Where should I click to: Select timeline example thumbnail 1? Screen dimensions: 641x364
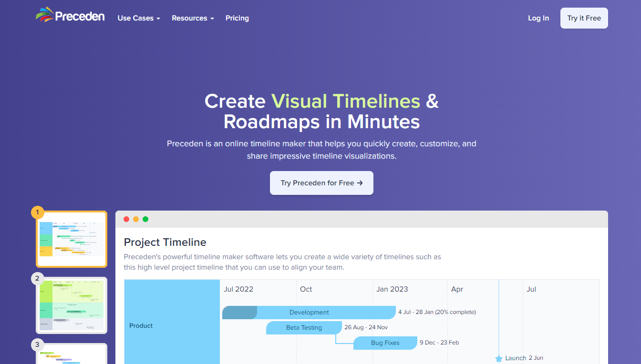coord(72,239)
